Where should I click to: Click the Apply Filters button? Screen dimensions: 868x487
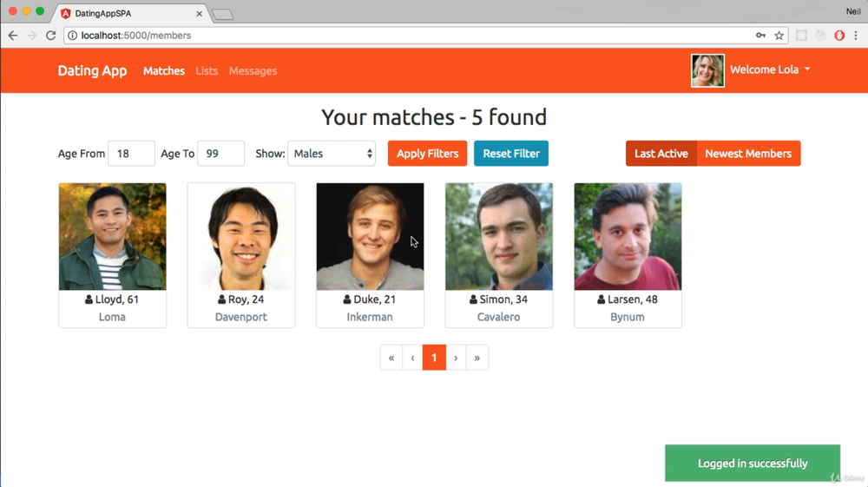(x=427, y=154)
